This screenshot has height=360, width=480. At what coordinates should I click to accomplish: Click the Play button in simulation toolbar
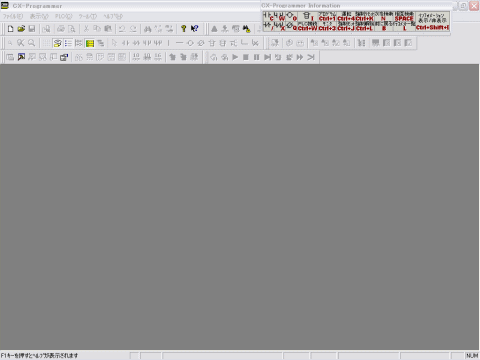[x=235, y=57]
